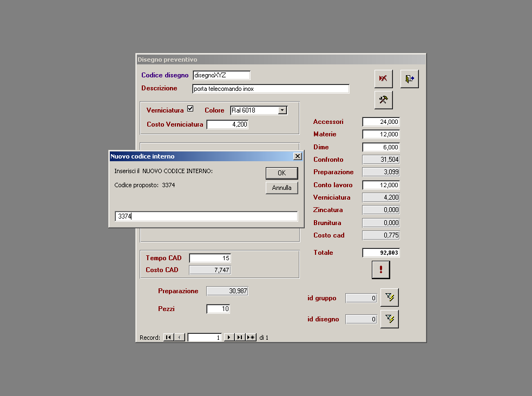This screenshot has height=396, width=532.
Task: Click the new internal code input showing 3374
Action: [206, 216]
